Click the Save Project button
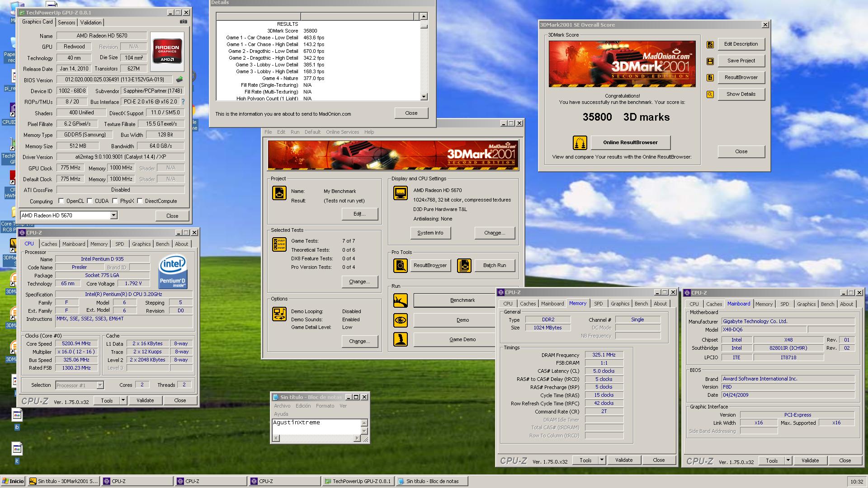 click(741, 61)
